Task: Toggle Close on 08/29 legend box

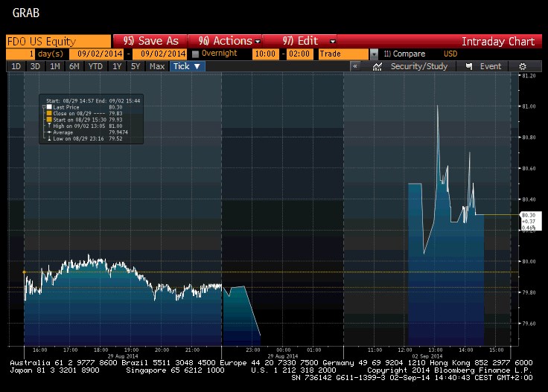Action: coord(49,113)
